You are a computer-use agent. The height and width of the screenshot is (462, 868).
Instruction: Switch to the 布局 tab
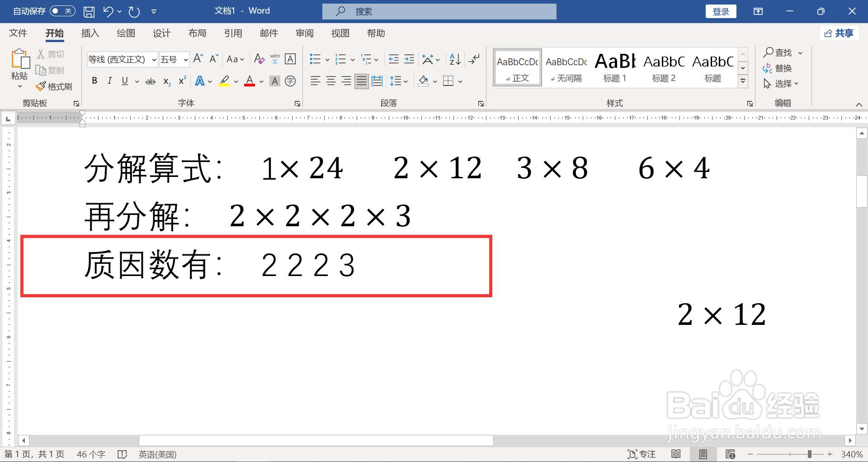(197, 33)
